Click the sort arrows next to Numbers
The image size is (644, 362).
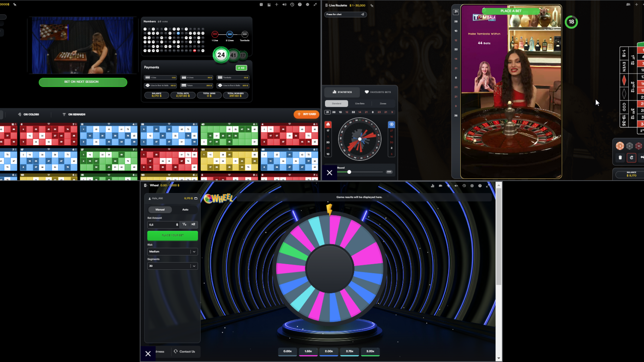pos(160,21)
